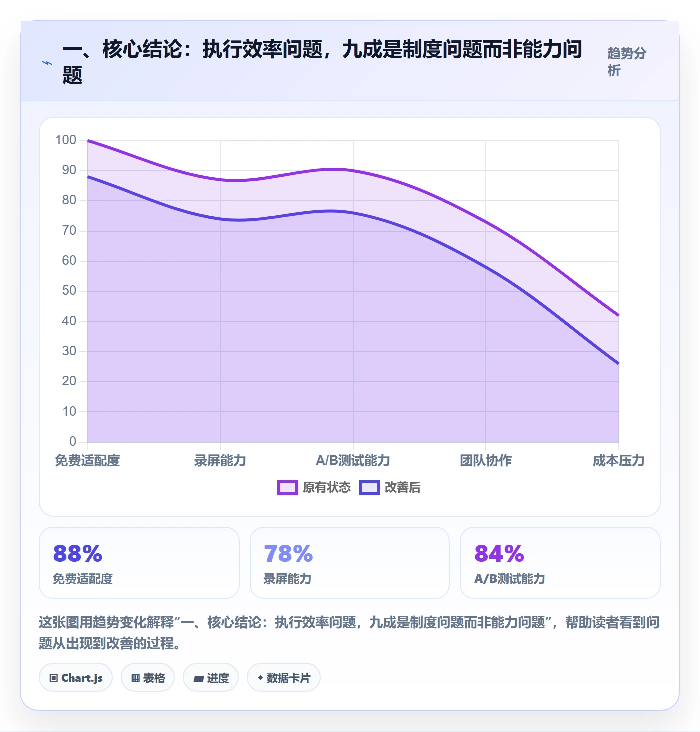Select the 进度 tag chip
The height and width of the screenshot is (732, 700).
[x=211, y=678]
